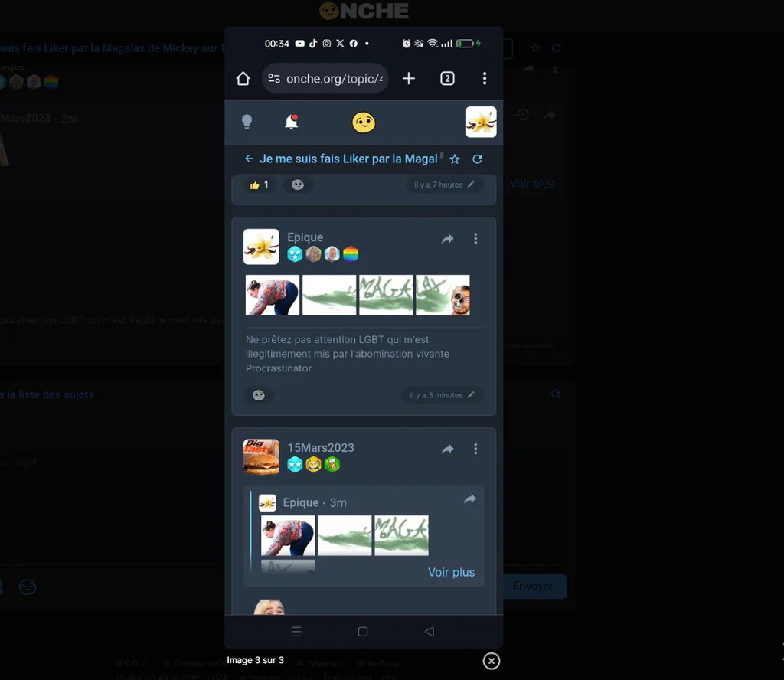Click 'à la liste des sujets' link behind
784x680 pixels.
tap(47, 394)
